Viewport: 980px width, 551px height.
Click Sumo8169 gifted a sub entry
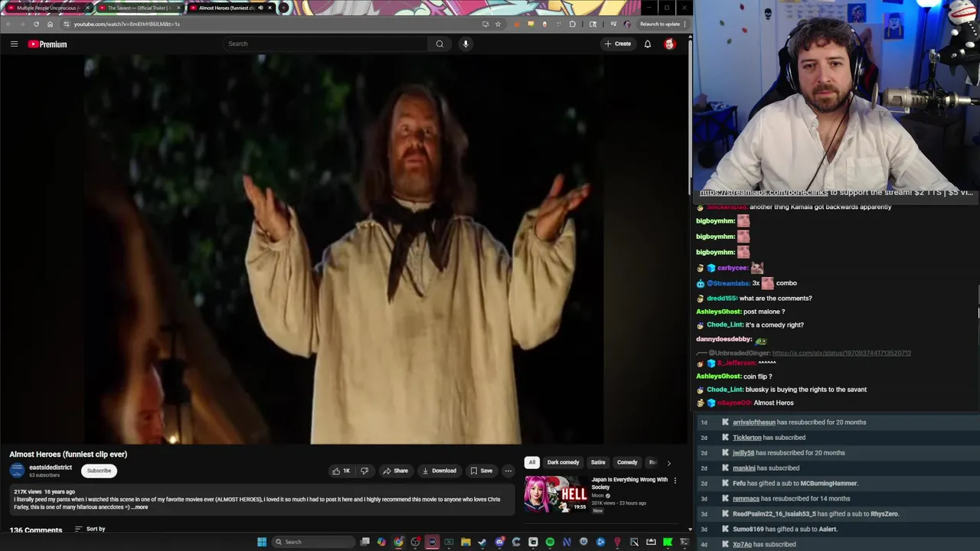pos(785,530)
